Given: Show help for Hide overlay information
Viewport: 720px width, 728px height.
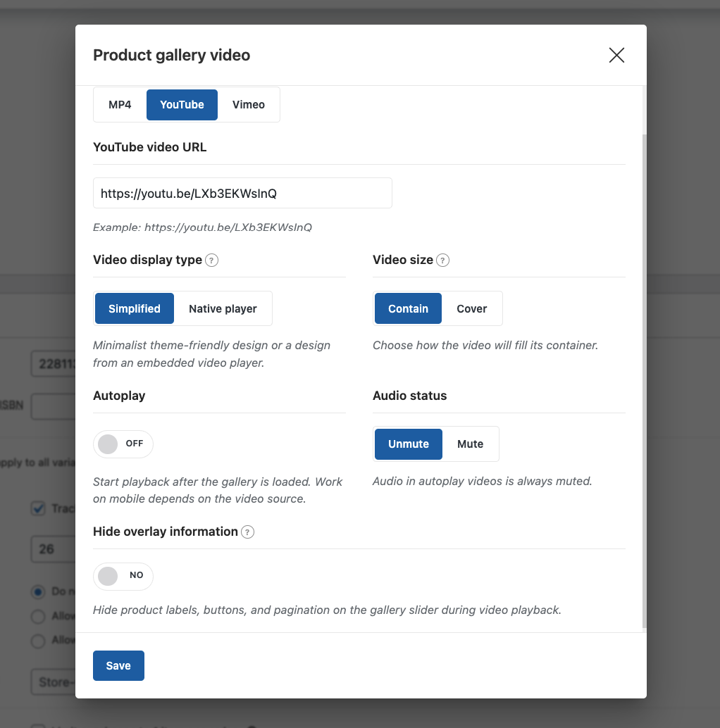Looking at the screenshot, I should (x=247, y=532).
